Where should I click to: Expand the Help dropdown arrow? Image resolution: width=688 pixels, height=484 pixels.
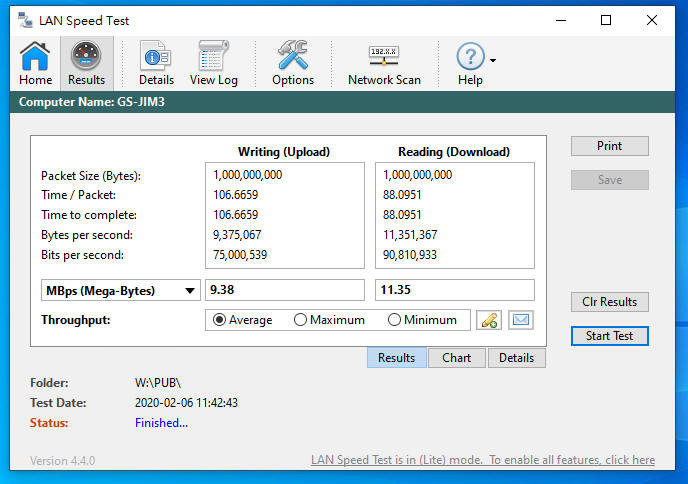click(493, 61)
